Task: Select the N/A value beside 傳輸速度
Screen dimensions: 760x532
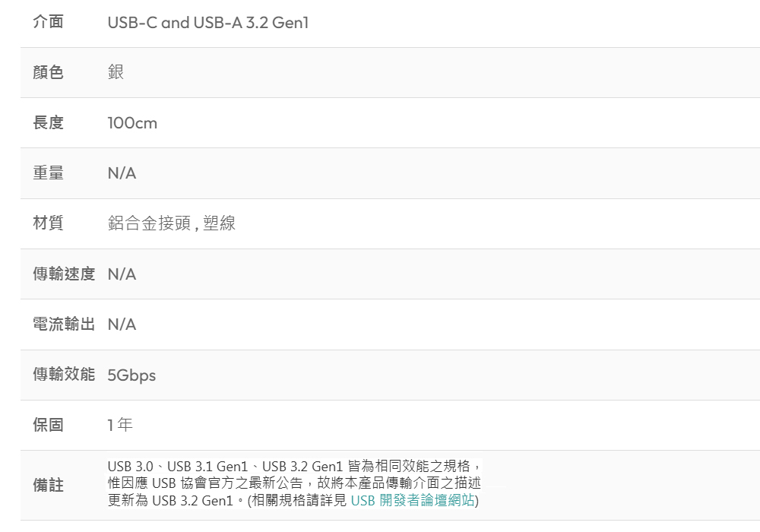Action: [122, 274]
